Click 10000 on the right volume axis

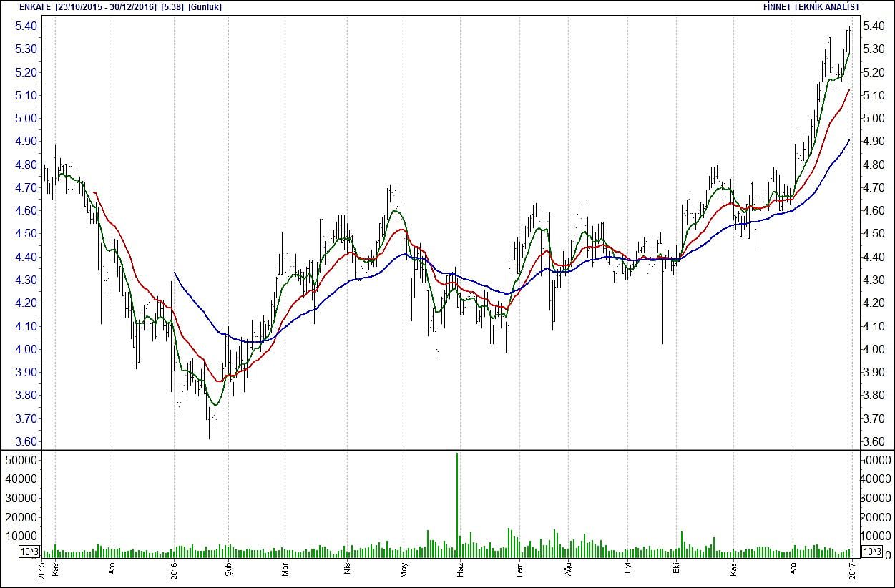click(x=876, y=536)
